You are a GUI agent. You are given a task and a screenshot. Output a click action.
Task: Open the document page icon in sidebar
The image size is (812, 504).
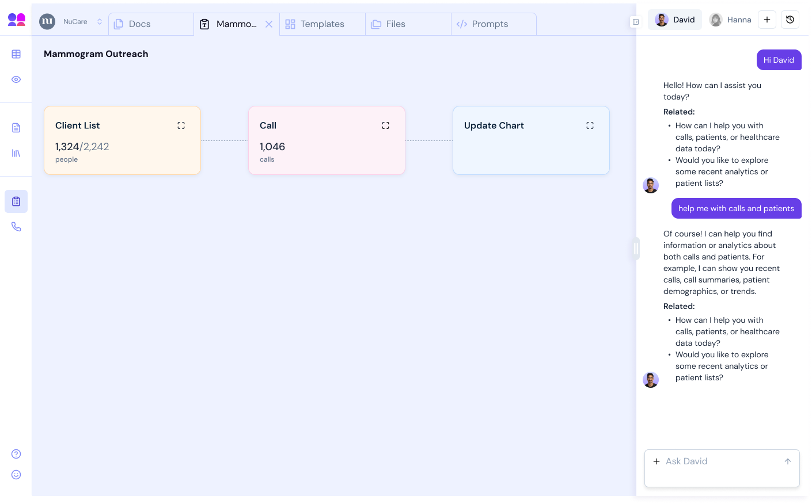[16, 128]
